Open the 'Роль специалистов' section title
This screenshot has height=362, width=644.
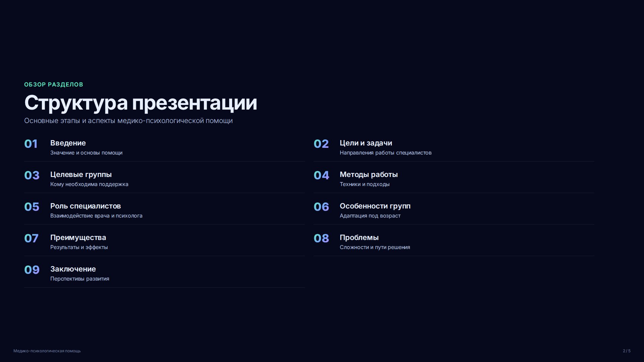pyautogui.click(x=86, y=206)
